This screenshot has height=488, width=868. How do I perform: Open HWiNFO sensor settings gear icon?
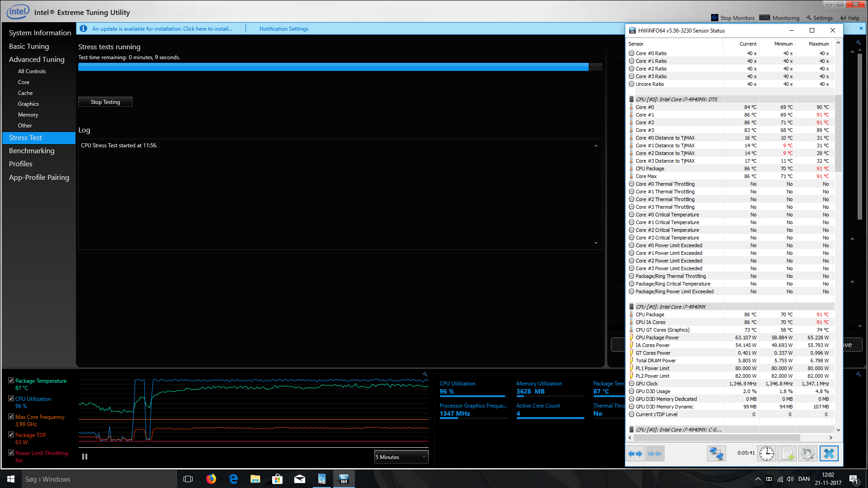click(x=808, y=454)
